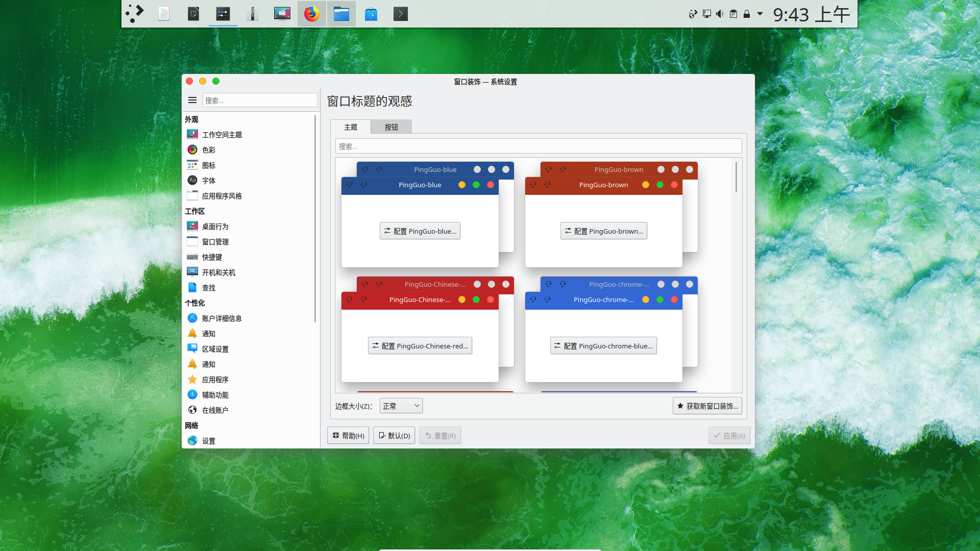Focus the theme search field

[x=538, y=146]
